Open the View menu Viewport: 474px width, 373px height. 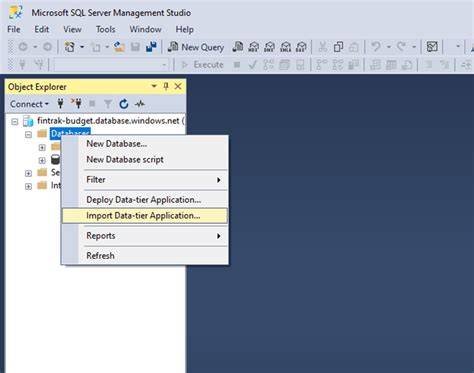pos(72,29)
